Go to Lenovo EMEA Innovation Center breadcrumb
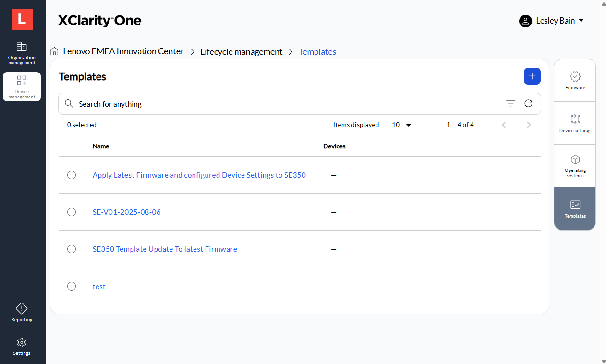606x364 pixels. point(123,51)
